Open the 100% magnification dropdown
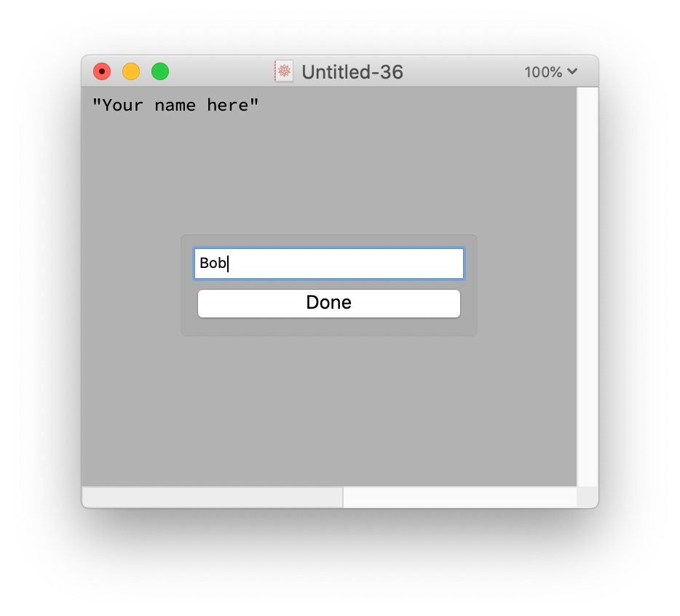Image resolution: width=680 pixels, height=616 pixels. 550,72
